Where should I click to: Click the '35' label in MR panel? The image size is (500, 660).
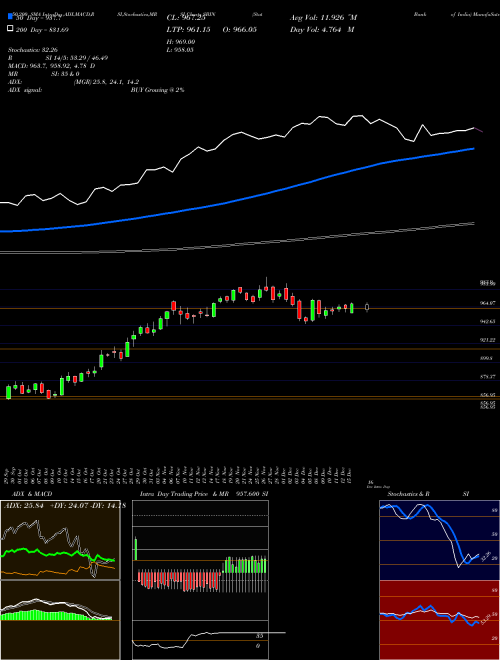tap(260, 636)
